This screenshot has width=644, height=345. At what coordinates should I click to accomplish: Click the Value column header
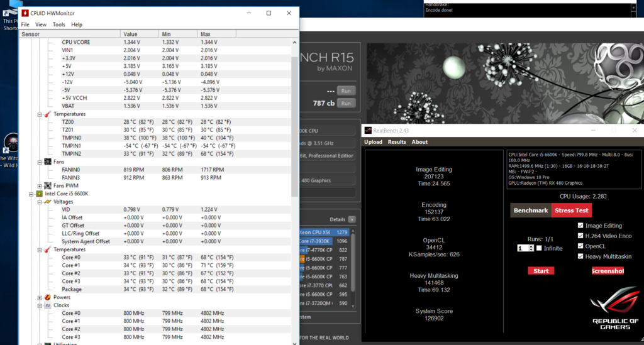tap(140, 34)
